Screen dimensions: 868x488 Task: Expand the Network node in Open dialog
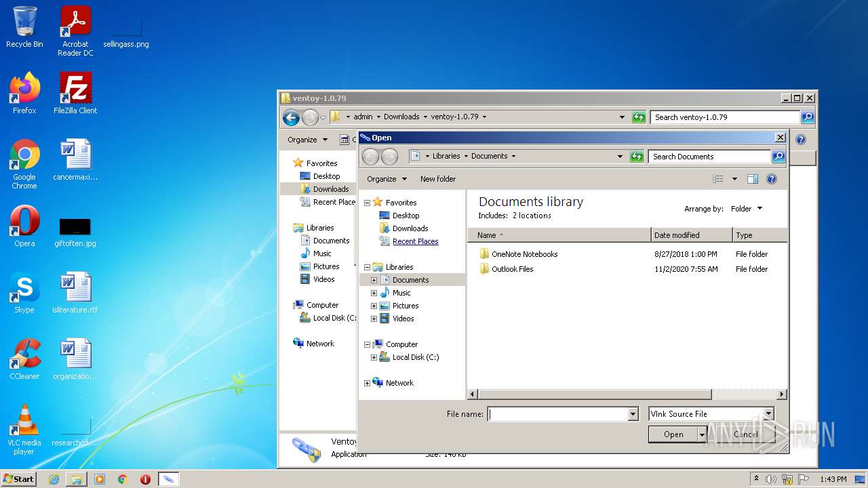click(x=367, y=383)
